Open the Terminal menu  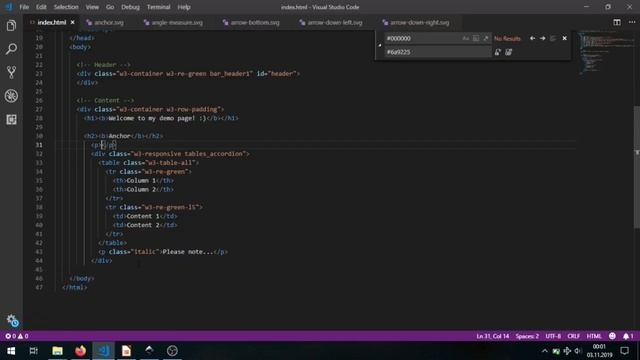click(158, 7)
